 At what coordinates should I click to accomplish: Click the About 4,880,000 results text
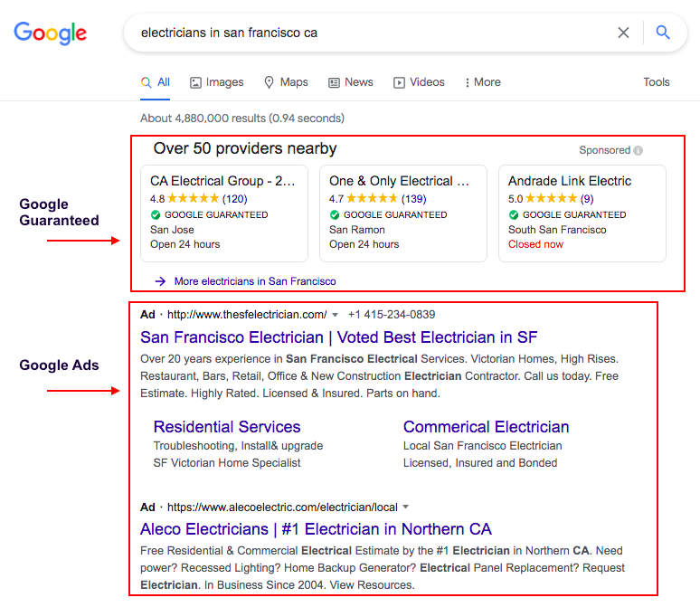pyautogui.click(x=242, y=119)
